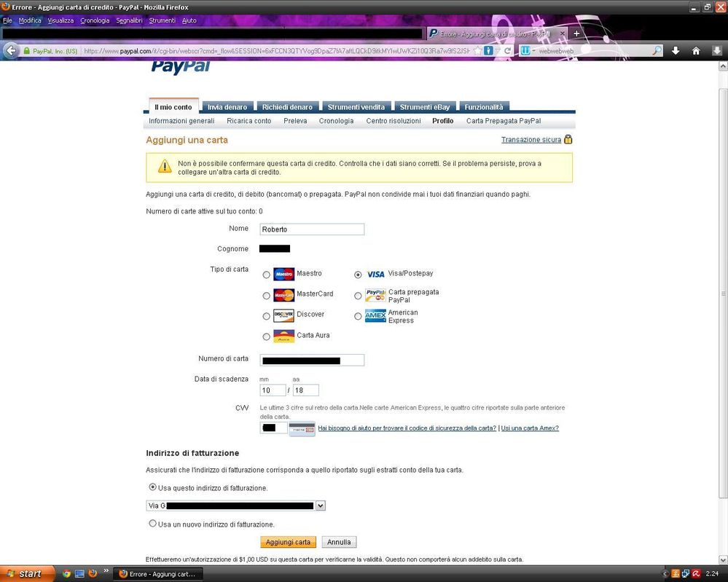Switch to Richiedi denaro tab
The height and width of the screenshot is (582, 728).
[287, 107]
